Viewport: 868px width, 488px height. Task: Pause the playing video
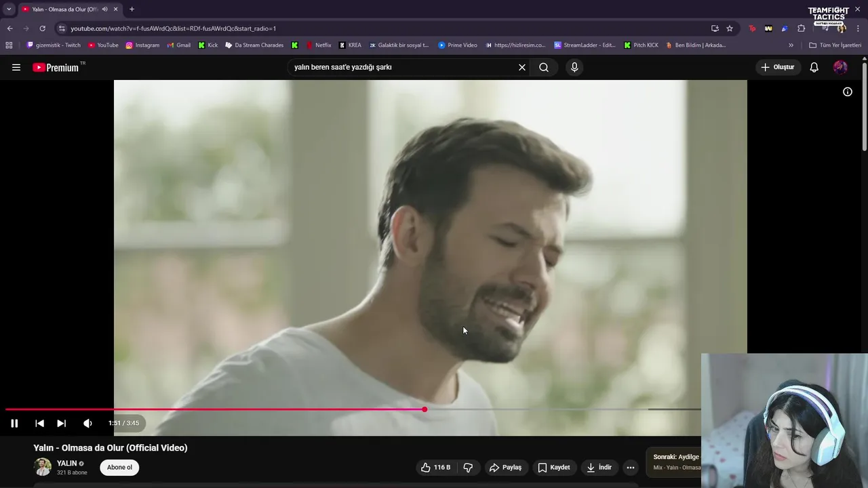coord(14,423)
